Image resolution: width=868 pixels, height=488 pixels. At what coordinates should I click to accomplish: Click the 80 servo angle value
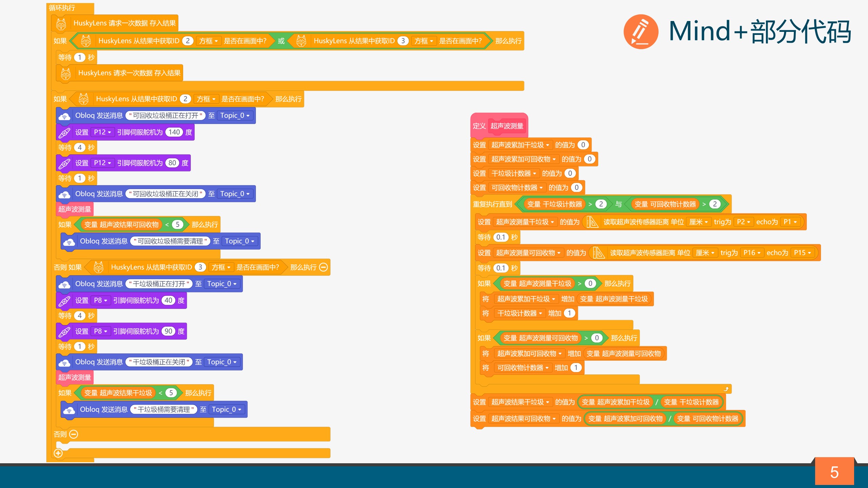172,163
